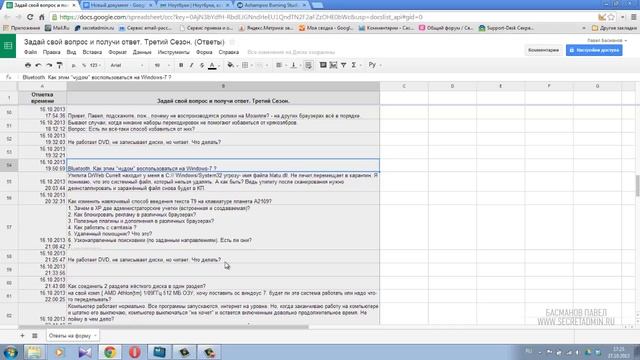Toggle text wrapping in the toolbar
The width and height of the screenshot is (640, 360).
pyautogui.click(x=308, y=65)
